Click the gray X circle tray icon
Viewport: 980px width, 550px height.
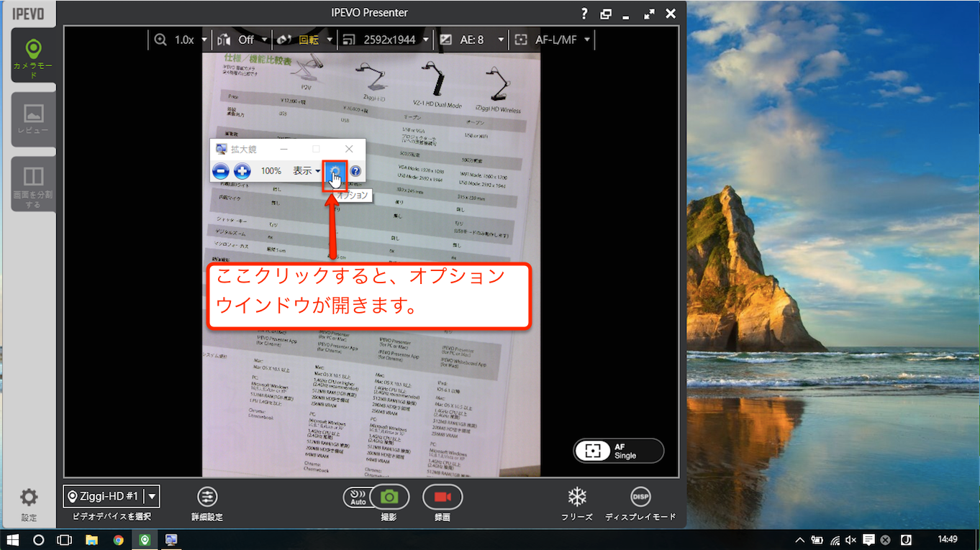click(x=886, y=539)
